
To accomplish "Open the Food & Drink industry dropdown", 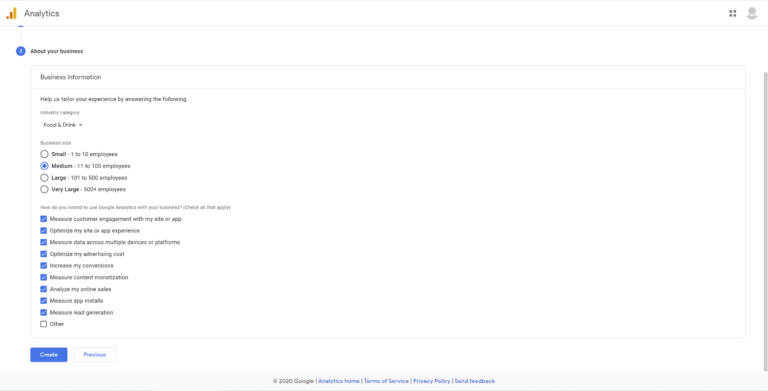I will (x=63, y=125).
